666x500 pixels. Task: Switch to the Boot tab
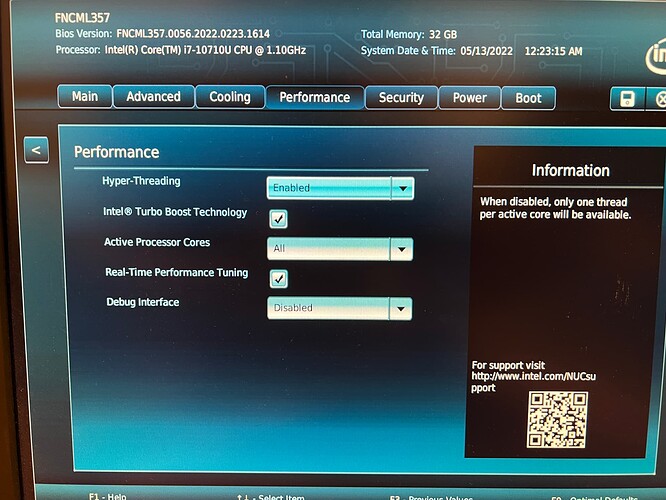tap(528, 98)
